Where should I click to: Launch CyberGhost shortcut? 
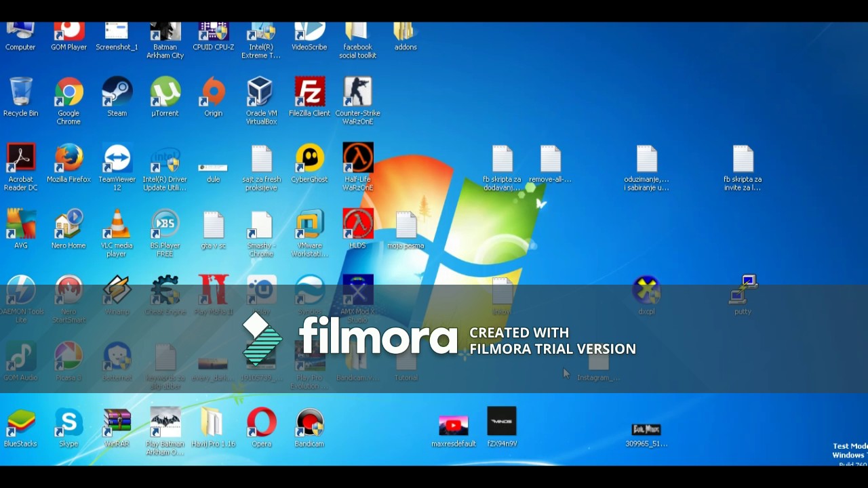(x=309, y=159)
